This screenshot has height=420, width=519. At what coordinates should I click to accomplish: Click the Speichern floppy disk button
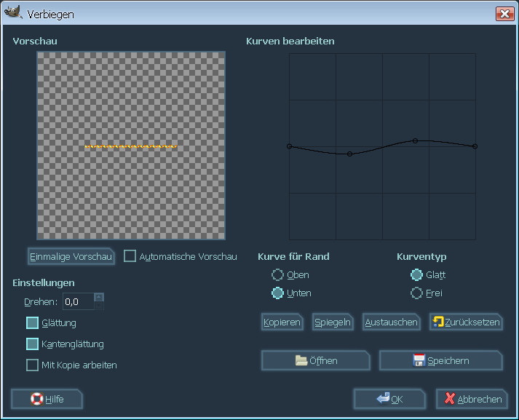coord(440,360)
